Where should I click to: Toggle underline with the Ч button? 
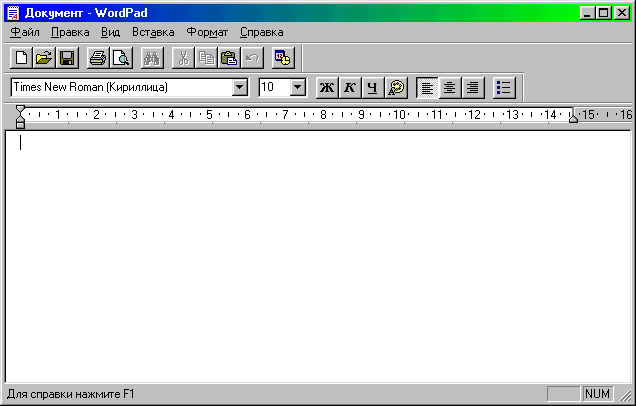pyautogui.click(x=373, y=87)
